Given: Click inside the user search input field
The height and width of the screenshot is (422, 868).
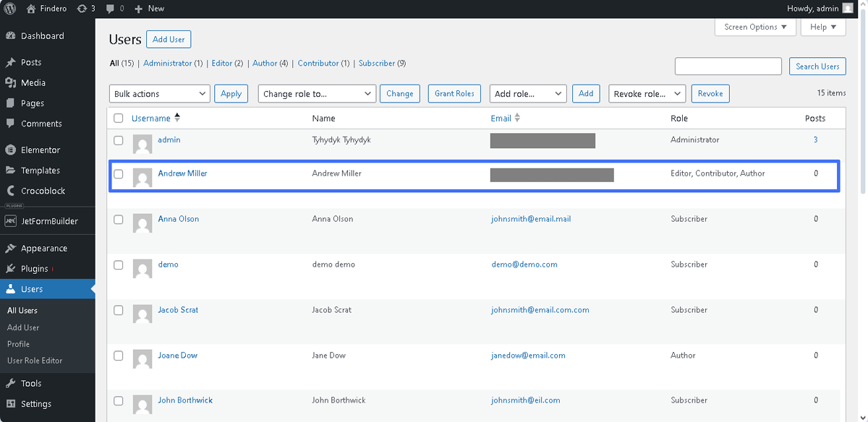Looking at the screenshot, I should (728, 66).
